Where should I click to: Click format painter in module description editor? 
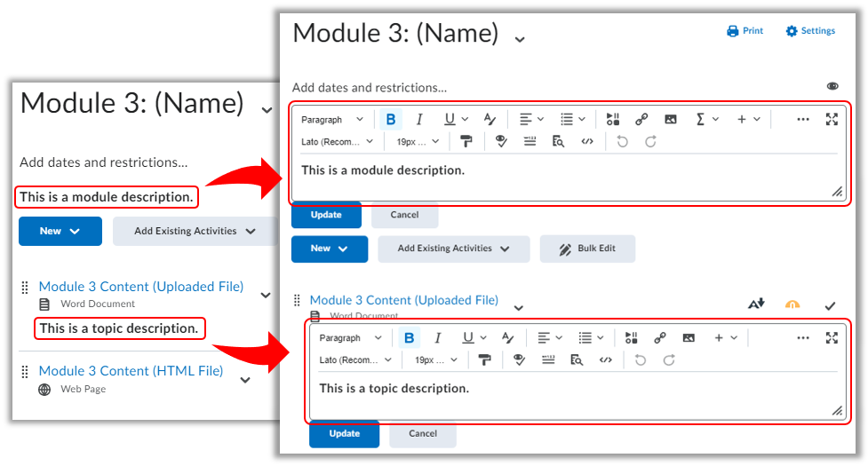click(466, 142)
